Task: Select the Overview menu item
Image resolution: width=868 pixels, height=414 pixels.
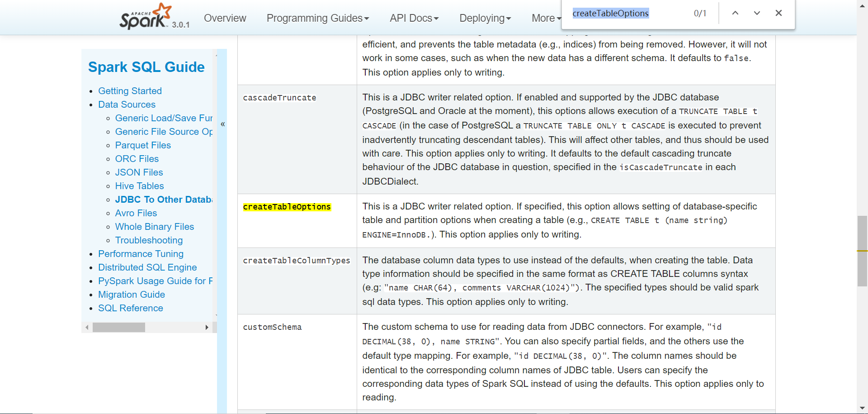Action: coord(225,18)
